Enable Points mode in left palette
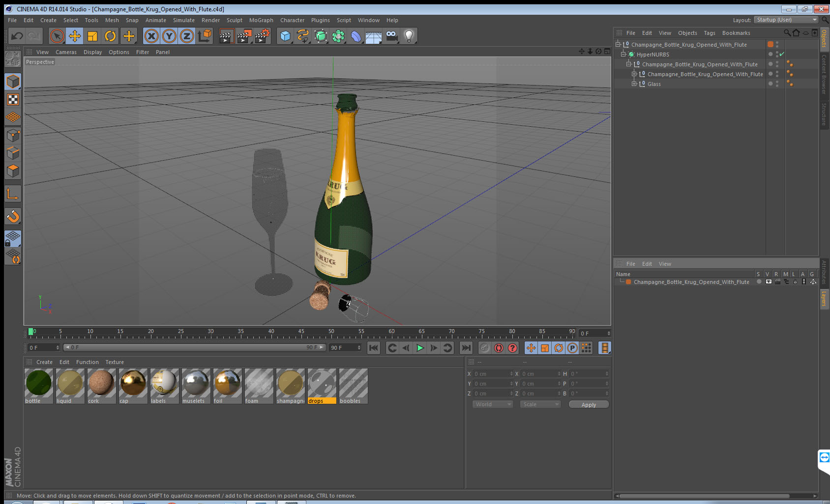Viewport: 830px width, 504px height. click(x=13, y=135)
